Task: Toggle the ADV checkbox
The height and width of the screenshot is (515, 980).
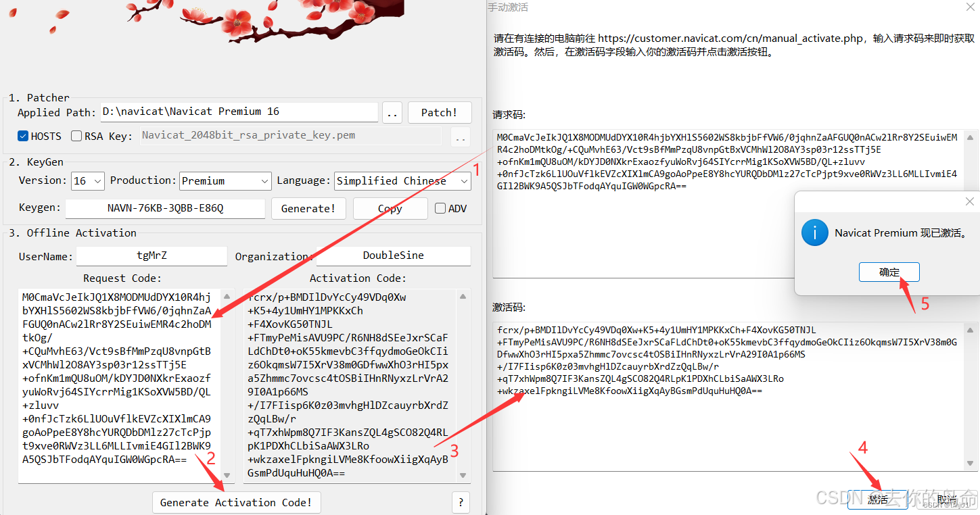Action: click(x=440, y=208)
